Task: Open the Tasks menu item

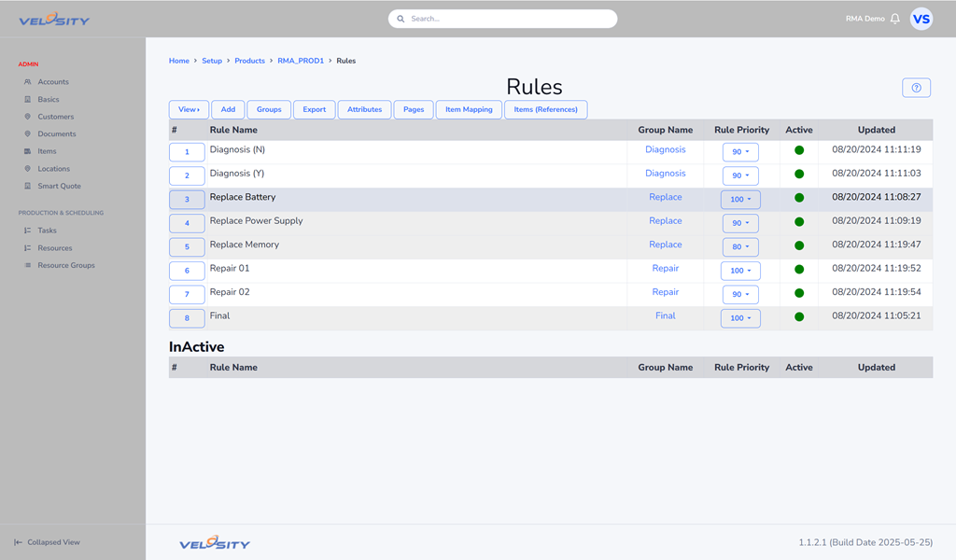Action: (x=47, y=231)
